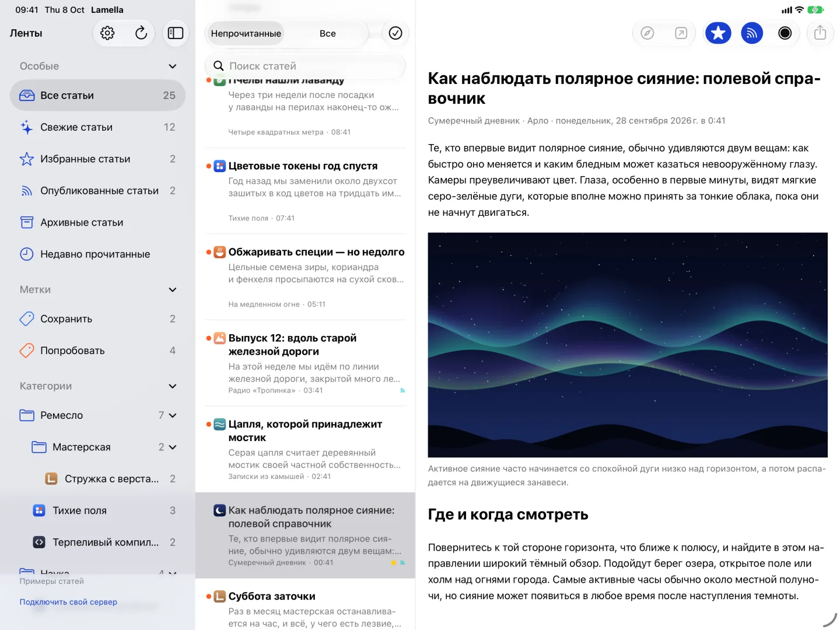Mark all articles read with checkmark circle
Viewport: 840px width, 630px height.
tap(395, 33)
